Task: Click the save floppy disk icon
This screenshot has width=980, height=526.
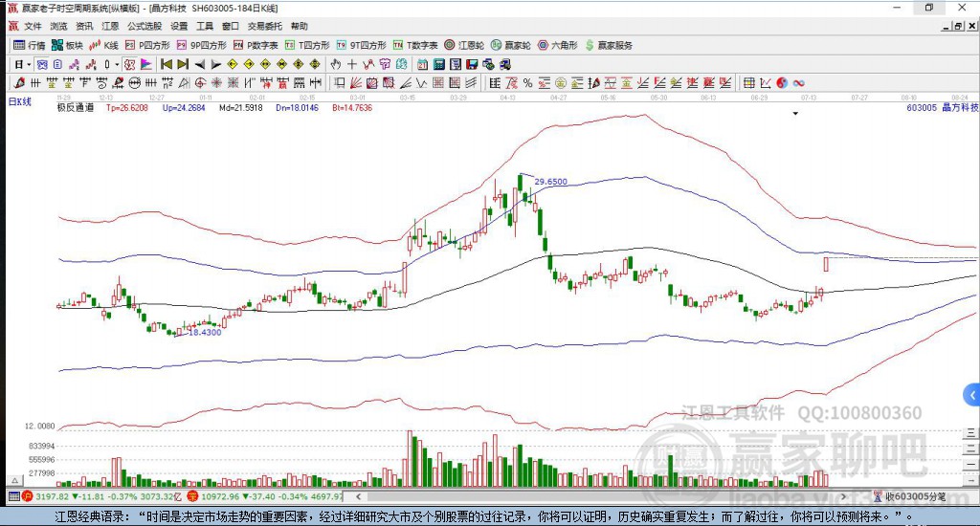Action: coord(472,64)
